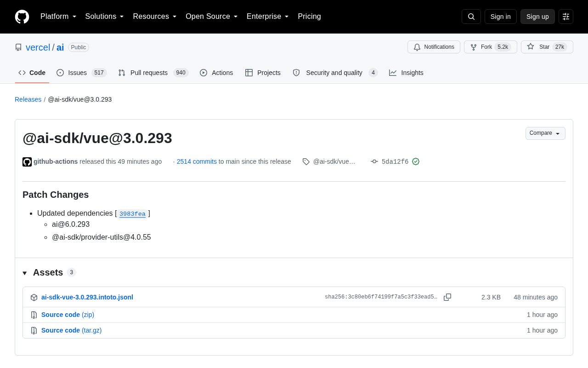The image size is (588, 368).
Task: Click the Assets count badge 3
Action: 71,272
